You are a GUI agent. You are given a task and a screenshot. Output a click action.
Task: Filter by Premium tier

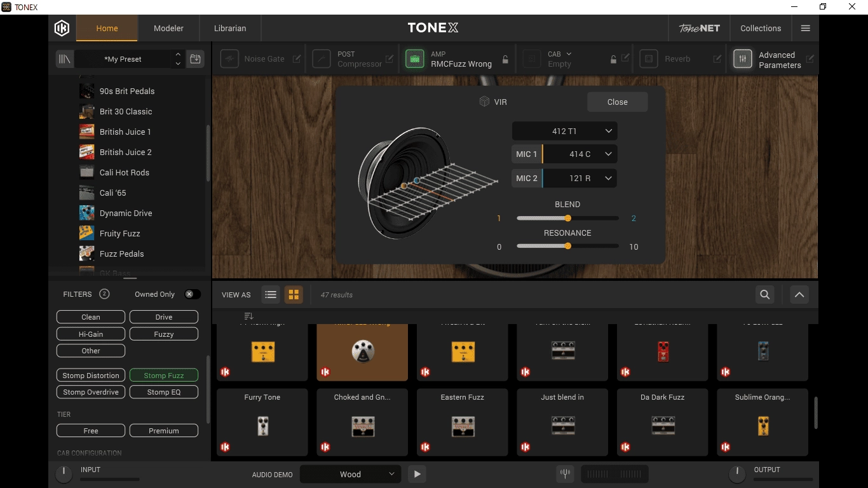coord(164,431)
